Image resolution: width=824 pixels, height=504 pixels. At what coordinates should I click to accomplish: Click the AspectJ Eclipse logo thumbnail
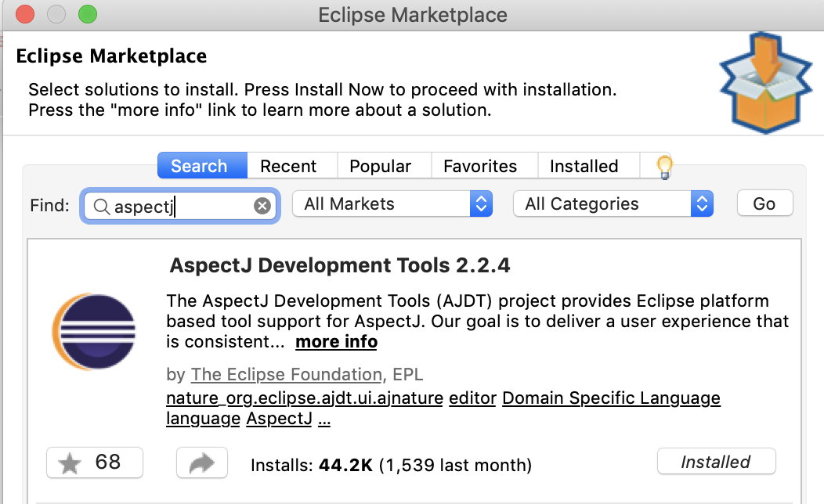[93, 330]
